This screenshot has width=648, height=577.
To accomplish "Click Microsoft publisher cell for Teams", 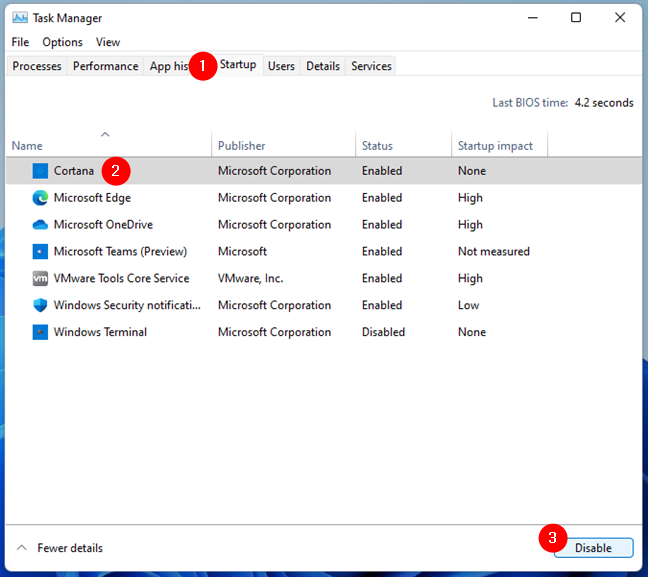I will pyautogui.click(x=242, y=251).
